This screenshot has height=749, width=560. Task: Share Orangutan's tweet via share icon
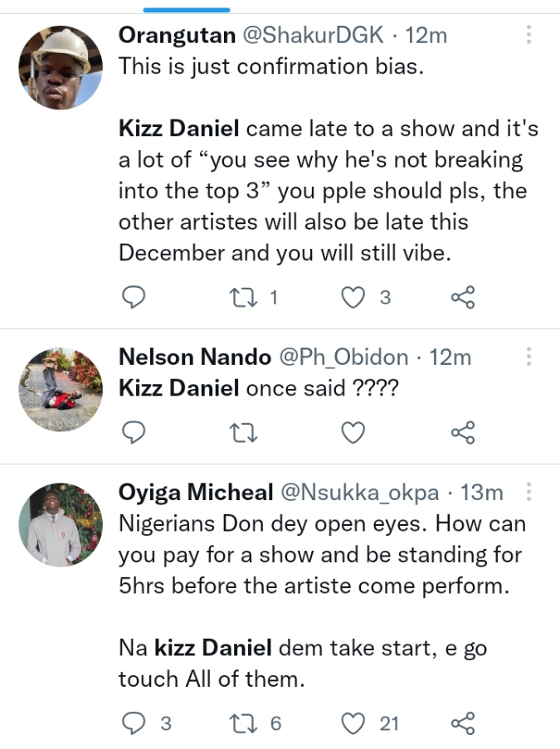tap(462, 297)
